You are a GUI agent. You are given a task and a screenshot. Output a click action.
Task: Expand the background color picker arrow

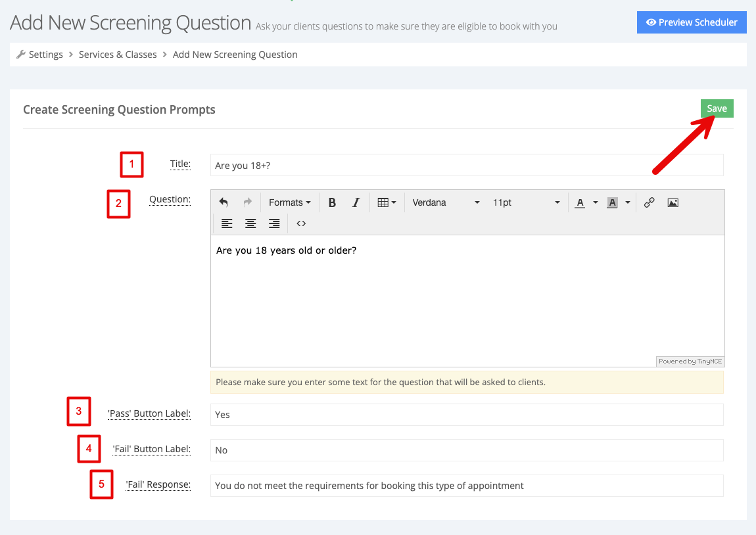point(628,202)
